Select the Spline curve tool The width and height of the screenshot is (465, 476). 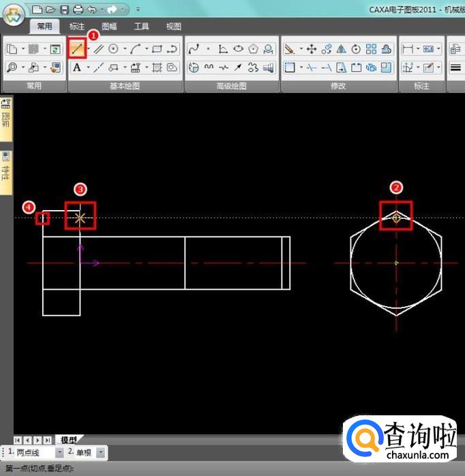[x=194, y=49]
